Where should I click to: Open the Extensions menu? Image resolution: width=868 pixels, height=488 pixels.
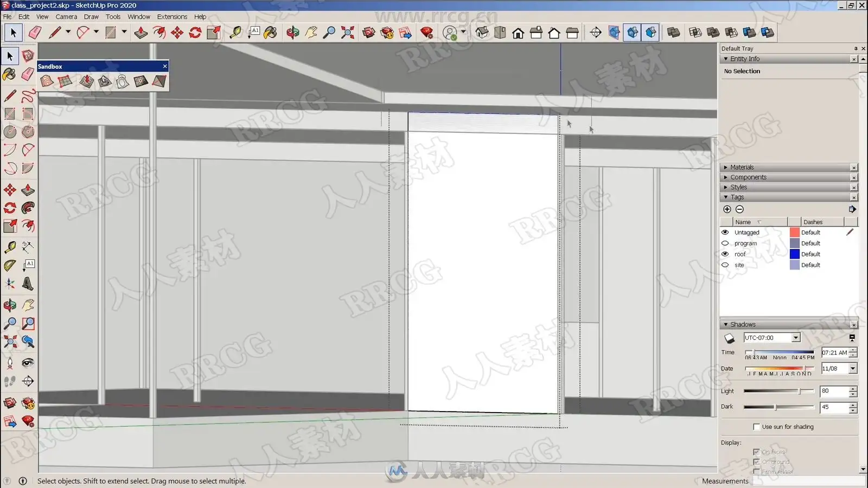172,17
